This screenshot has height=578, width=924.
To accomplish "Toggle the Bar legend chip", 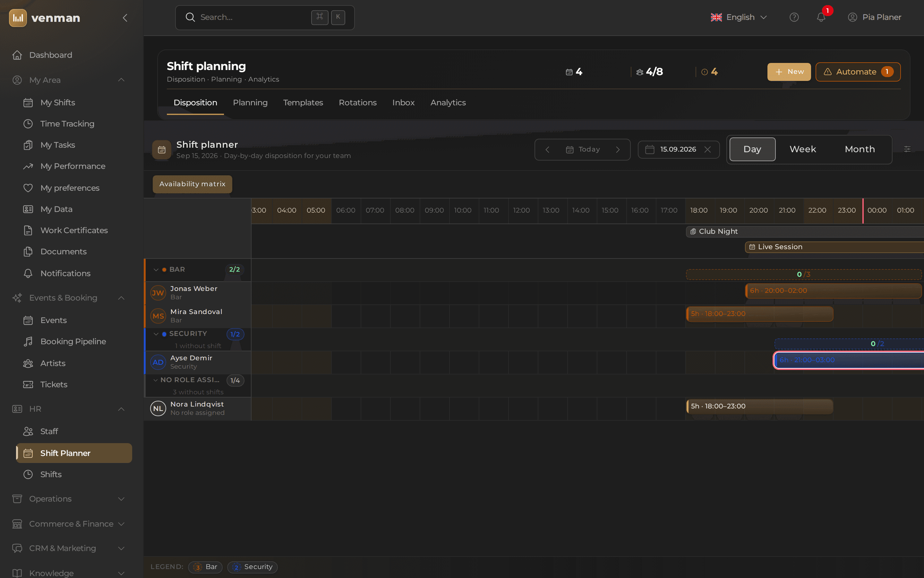I will [205, 567].
